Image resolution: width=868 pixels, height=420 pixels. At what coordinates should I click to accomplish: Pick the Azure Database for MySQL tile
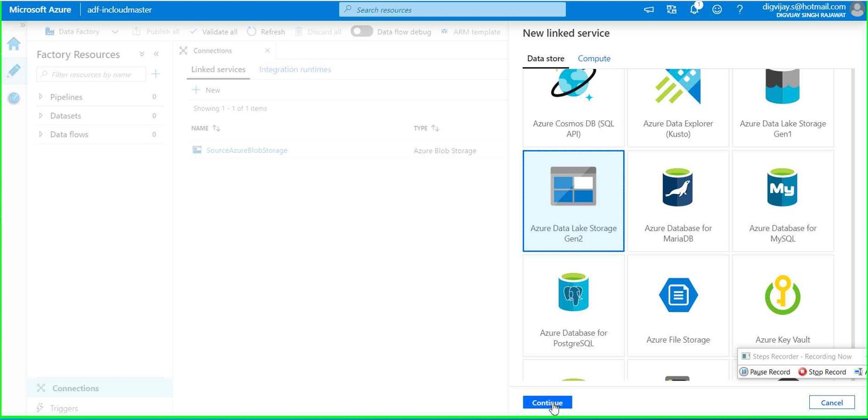pos(783,201)
